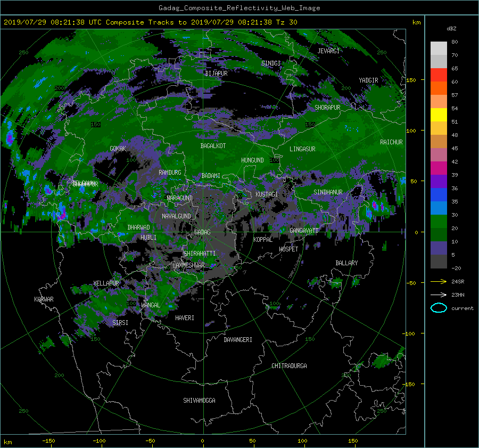Select the RAICHUR label on the map

coord(391,142)
